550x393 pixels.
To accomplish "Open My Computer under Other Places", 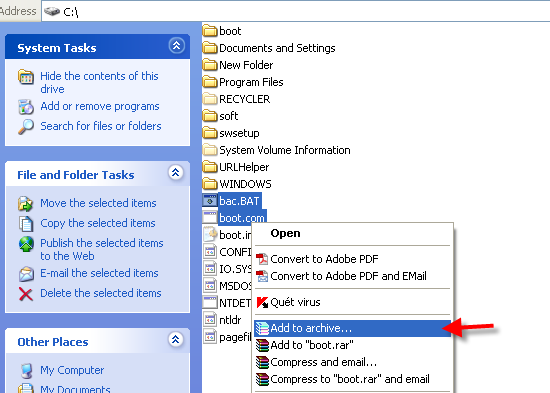I will click(72, 370).
